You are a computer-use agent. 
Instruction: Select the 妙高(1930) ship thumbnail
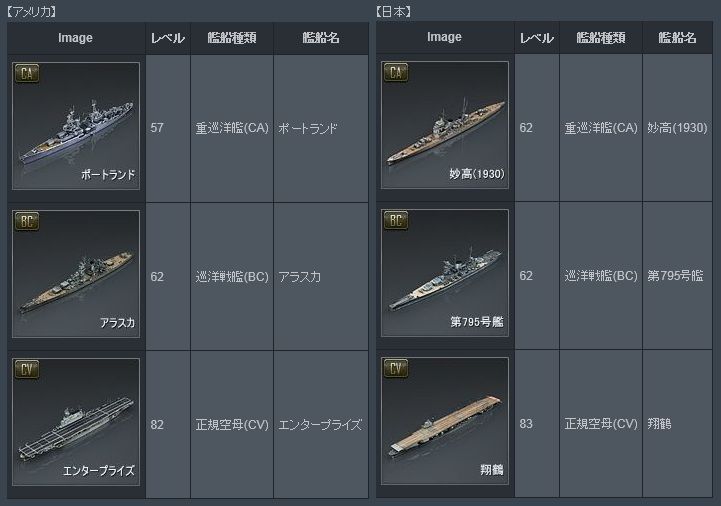[445, 125]
